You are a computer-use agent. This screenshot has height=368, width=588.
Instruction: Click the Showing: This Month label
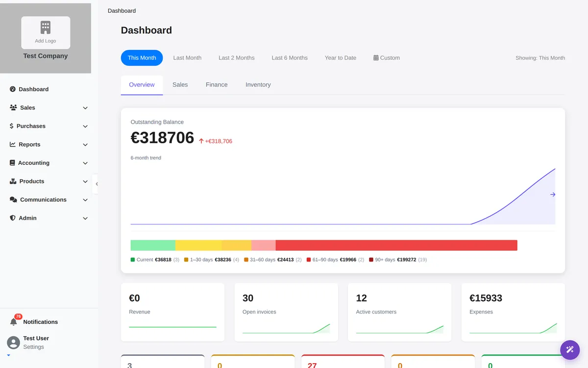click(x=540, y=58)
